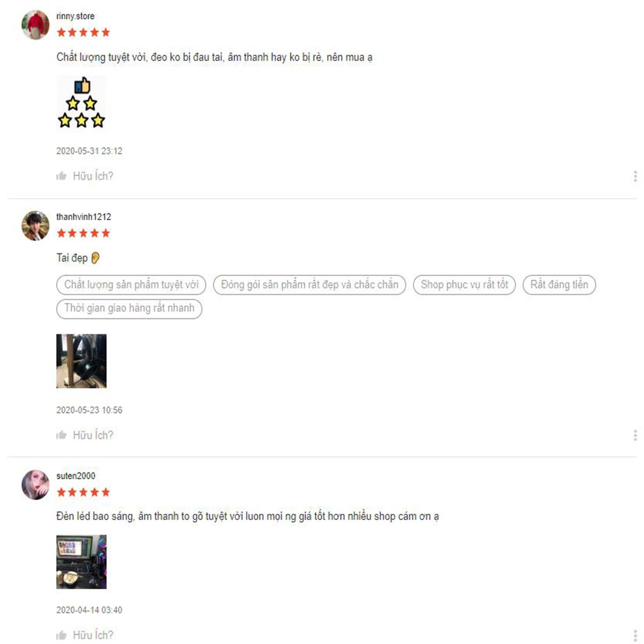Select 'Shop phục vụ rất tốt' tag
The height and width of the screenshot is (644, 644).
coord(464,285)
